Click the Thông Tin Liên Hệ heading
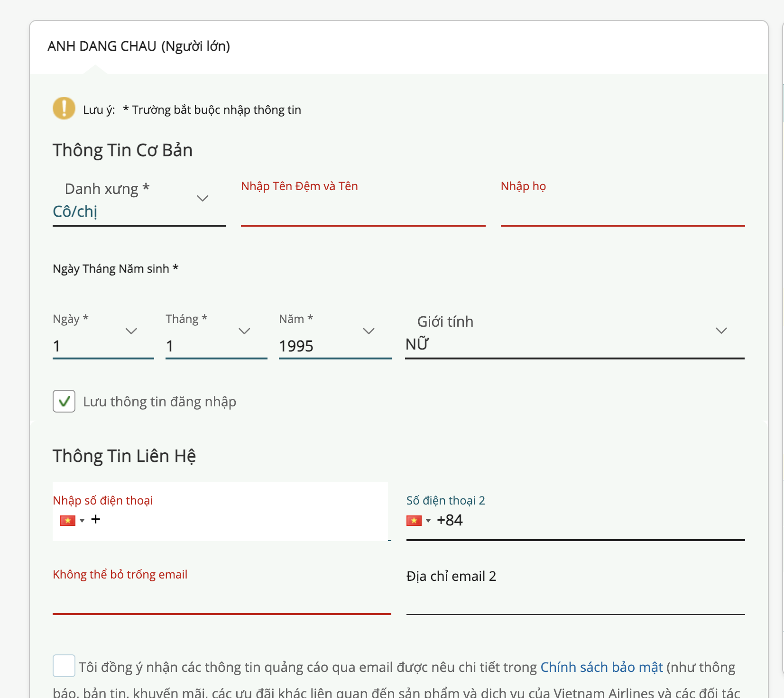Viewport: 784px width, 698px height. coord(124,456)
